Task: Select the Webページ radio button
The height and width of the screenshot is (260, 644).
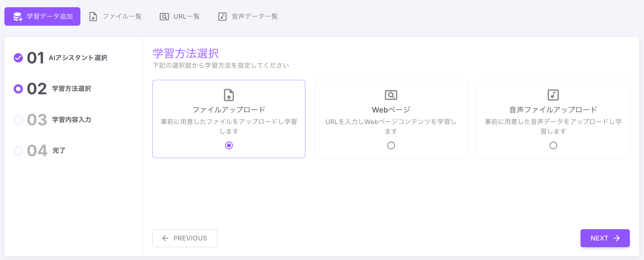Action: [x=391, y=145]
